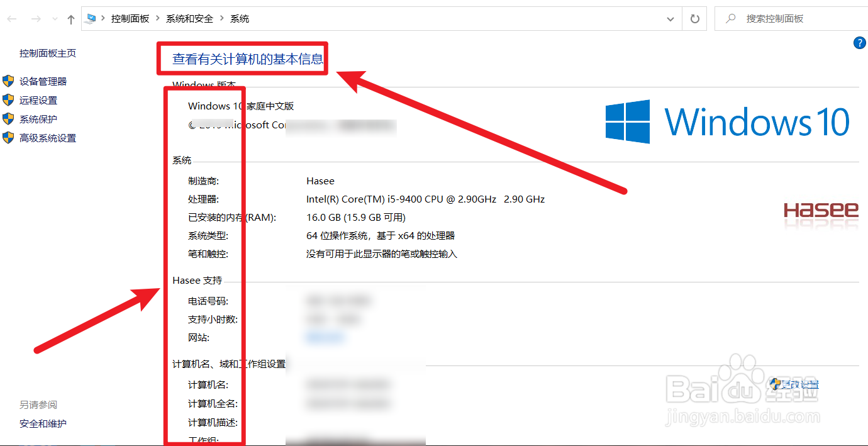
Task: Click the shield icon beside 远程设置
Action: pos(8,100)
